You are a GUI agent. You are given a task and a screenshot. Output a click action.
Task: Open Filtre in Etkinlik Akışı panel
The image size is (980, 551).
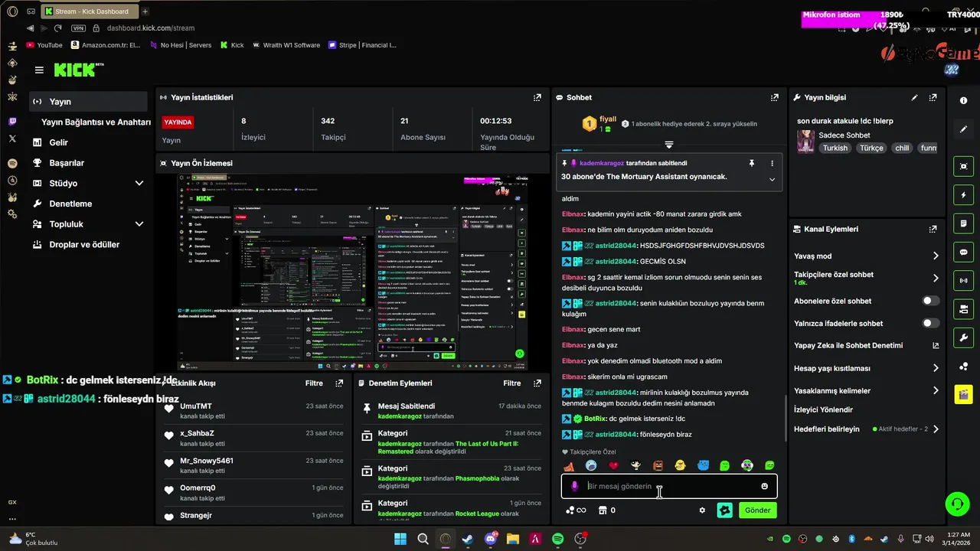[x=314, y=383]
